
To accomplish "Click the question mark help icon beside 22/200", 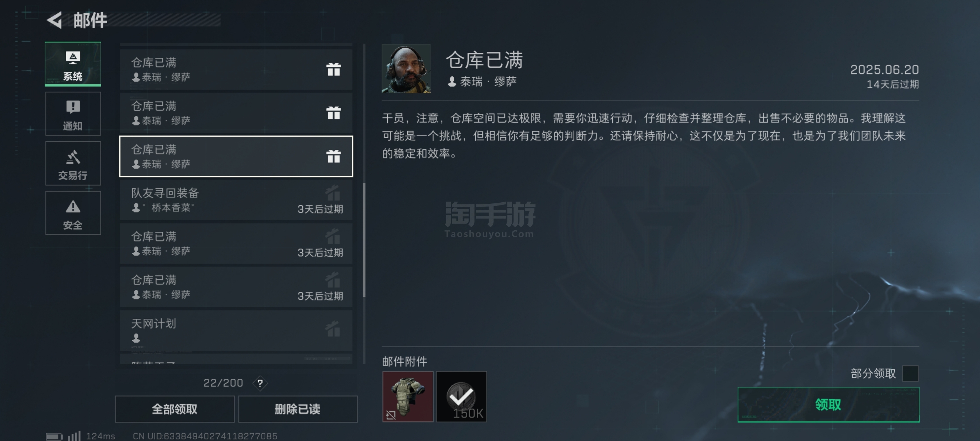I will pos(260,383).
